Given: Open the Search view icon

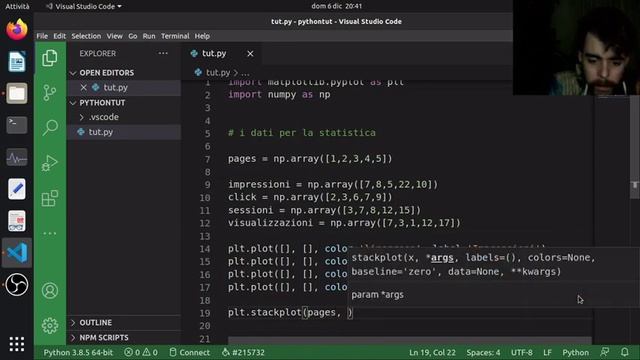Looking at the screenshot, I should 50,127.
